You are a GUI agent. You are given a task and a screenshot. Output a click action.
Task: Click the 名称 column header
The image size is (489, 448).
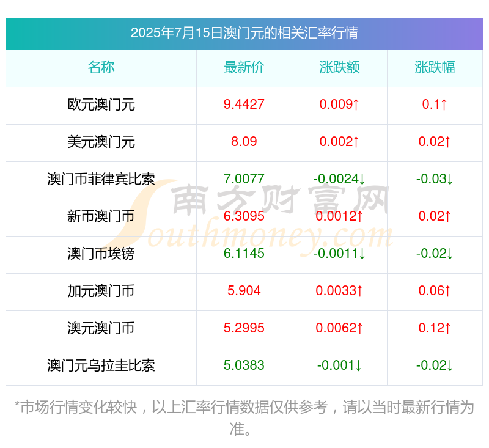101,67
